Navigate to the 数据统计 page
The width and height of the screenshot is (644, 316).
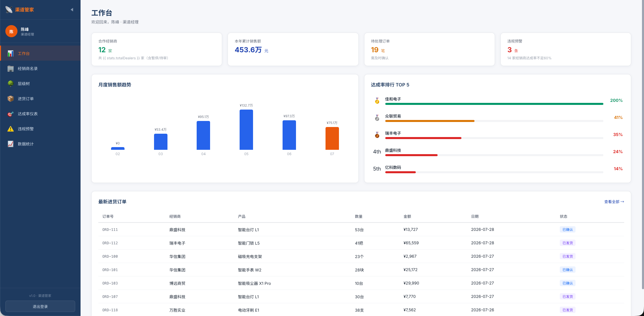(40, 144)
